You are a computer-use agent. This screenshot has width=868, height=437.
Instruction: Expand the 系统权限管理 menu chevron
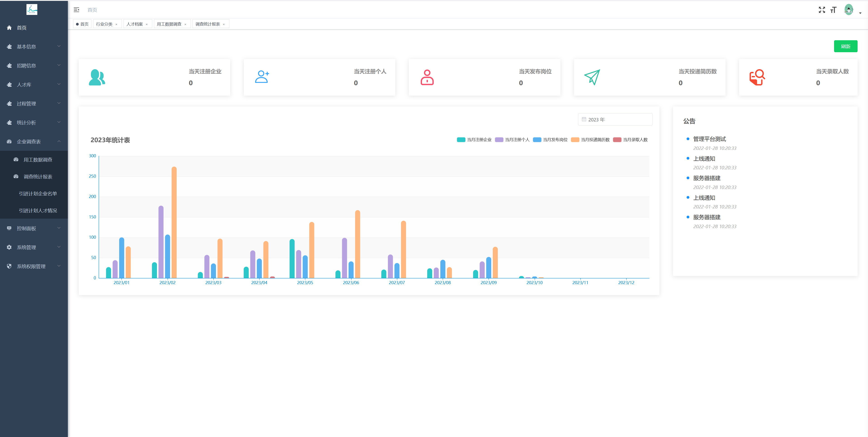click(x=59, y=266)
